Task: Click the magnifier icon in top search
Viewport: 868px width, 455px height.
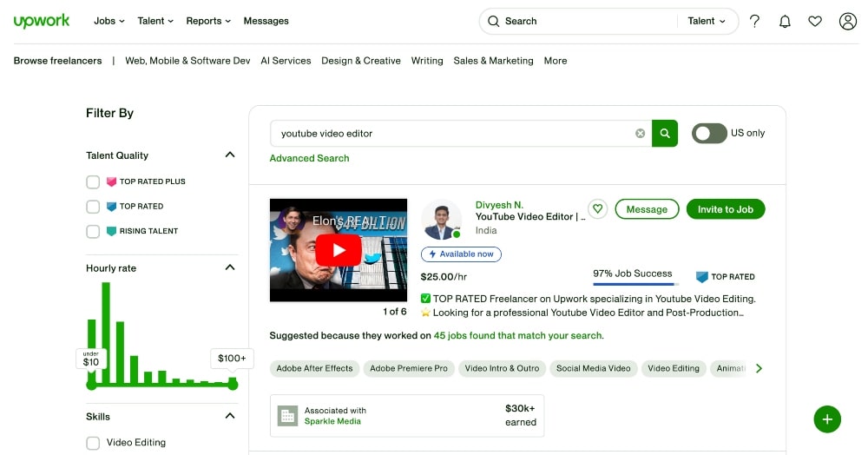Action: [493, 21]
